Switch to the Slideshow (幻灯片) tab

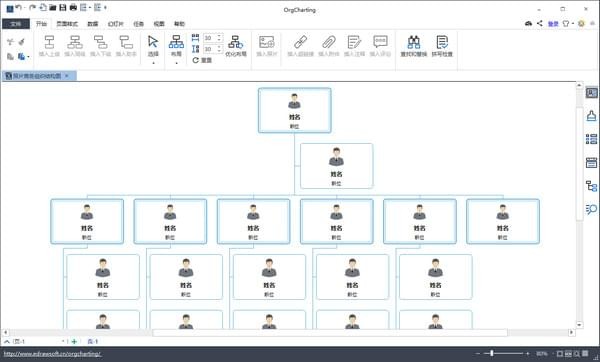(116, 24)
